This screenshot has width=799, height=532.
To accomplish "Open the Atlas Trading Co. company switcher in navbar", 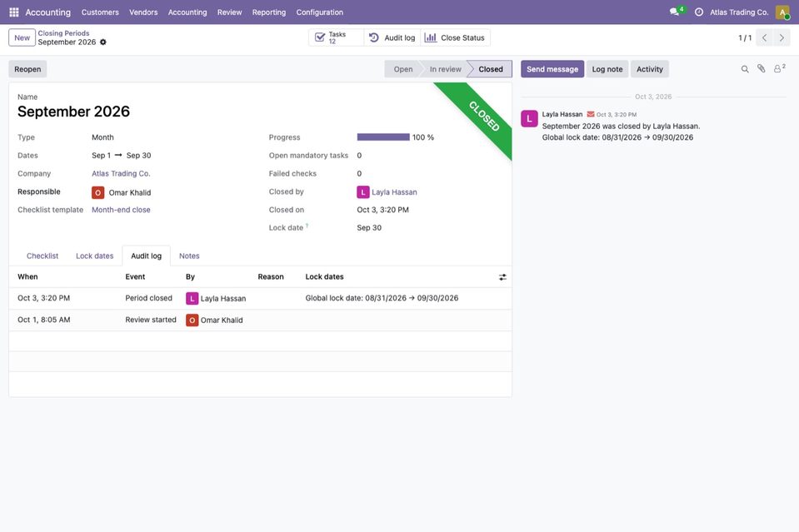I will 739,12.
